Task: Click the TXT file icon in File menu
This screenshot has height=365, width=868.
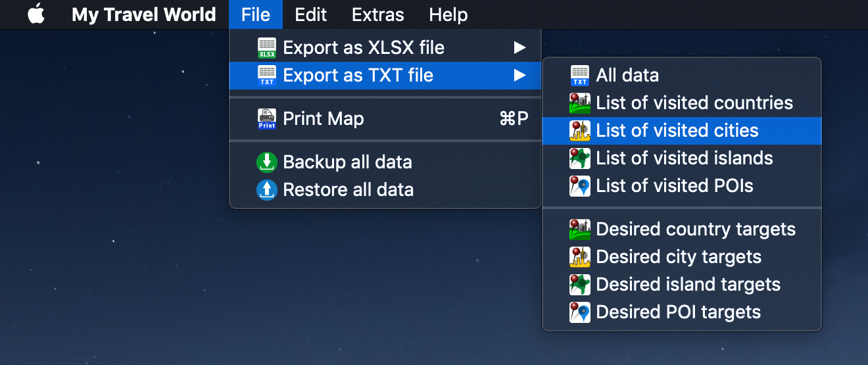Action: point(267,76)
